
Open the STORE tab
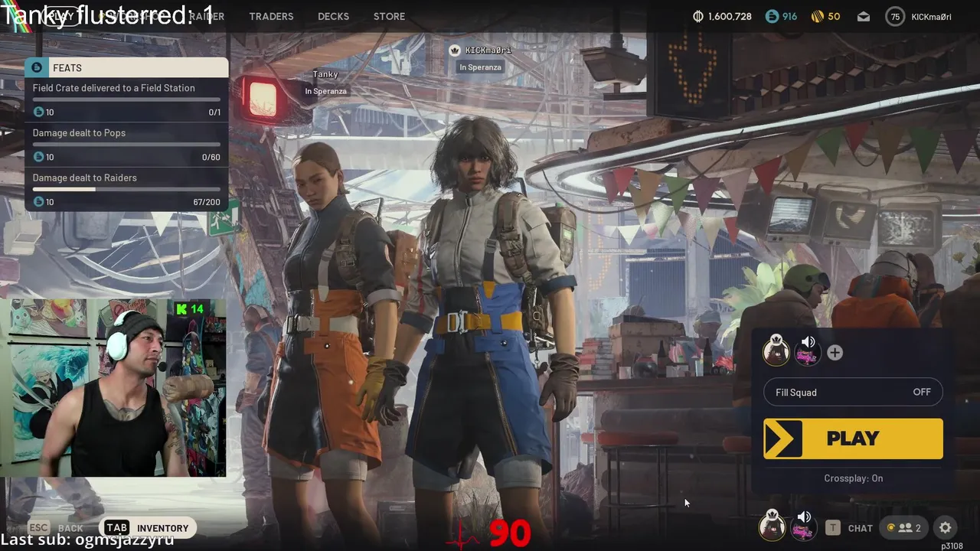(389, 16)
